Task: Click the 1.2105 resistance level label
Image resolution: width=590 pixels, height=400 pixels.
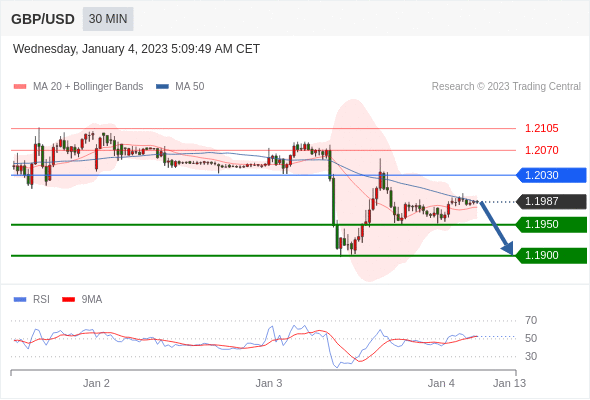Action: click(x=541, y=128)
